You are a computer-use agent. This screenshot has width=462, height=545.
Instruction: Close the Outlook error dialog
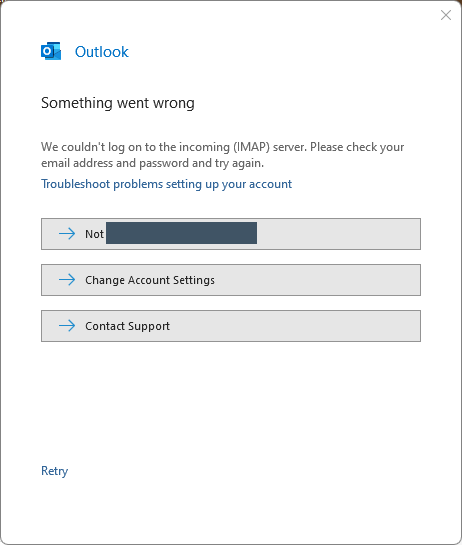[446, 15]
